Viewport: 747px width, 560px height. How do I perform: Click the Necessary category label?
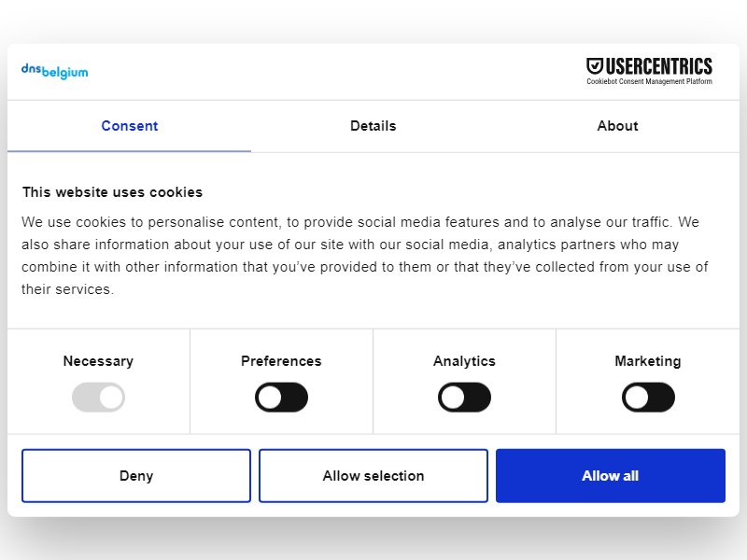point(98,361)
